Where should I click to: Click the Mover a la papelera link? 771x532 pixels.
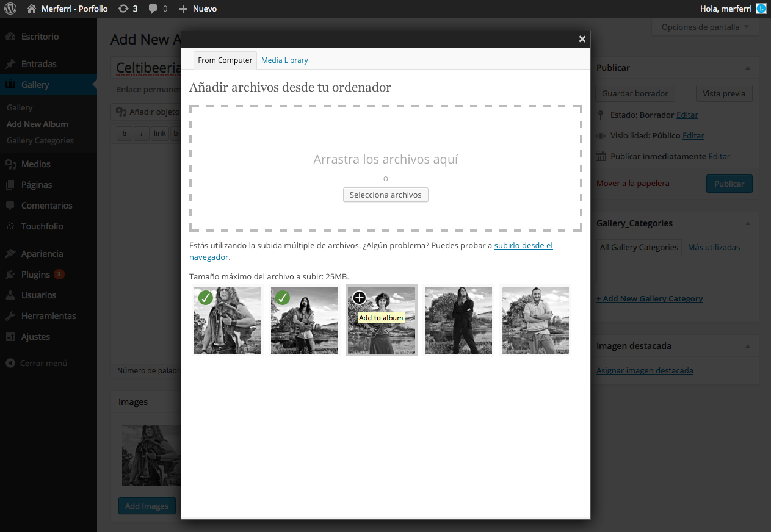633,183
